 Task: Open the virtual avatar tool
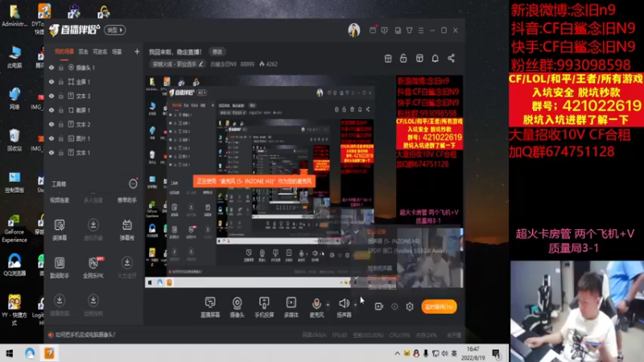click(x=93, y=229)
